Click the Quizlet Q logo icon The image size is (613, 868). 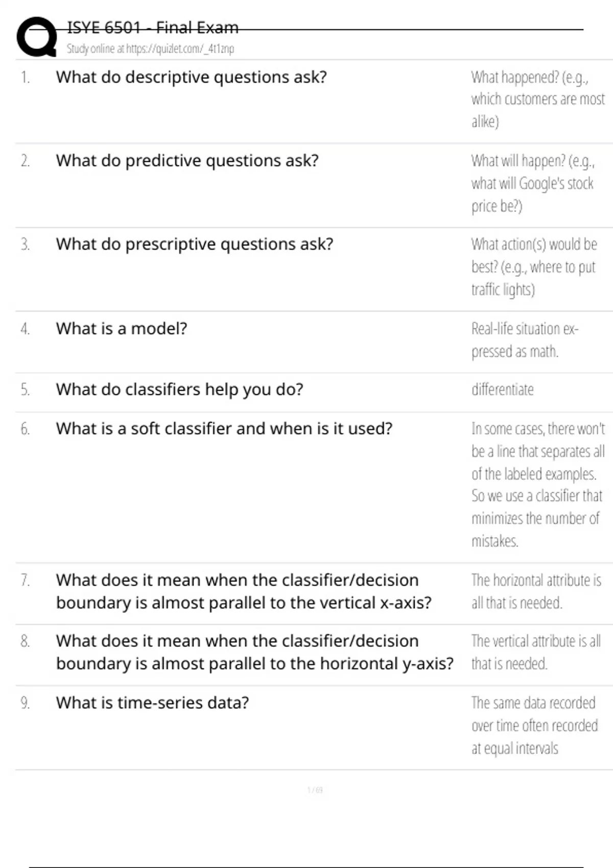coord(37,37)
